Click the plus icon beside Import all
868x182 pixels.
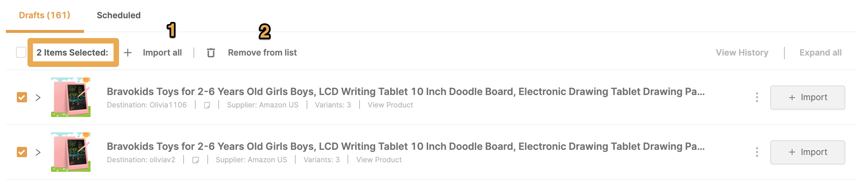pyautogui.click(x=128, y=53)
